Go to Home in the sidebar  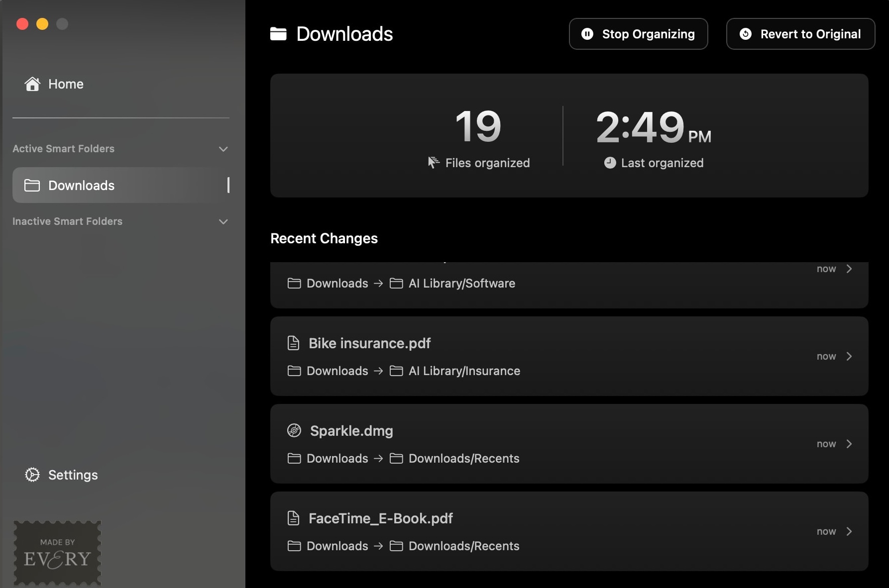point(66,84)
